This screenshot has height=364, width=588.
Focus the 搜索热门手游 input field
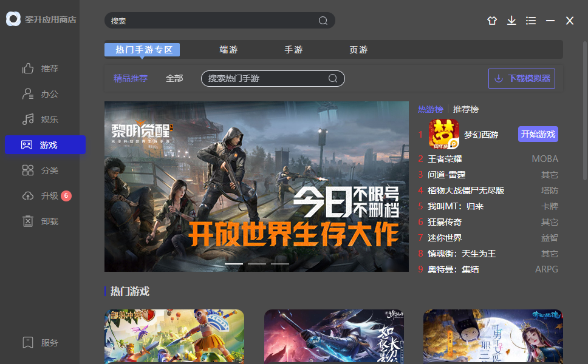[273, 78]
